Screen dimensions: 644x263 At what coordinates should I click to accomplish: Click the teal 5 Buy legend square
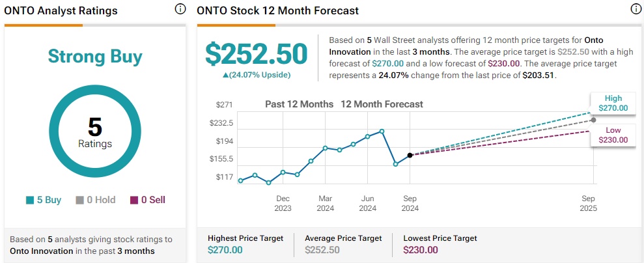click(31, 201)
